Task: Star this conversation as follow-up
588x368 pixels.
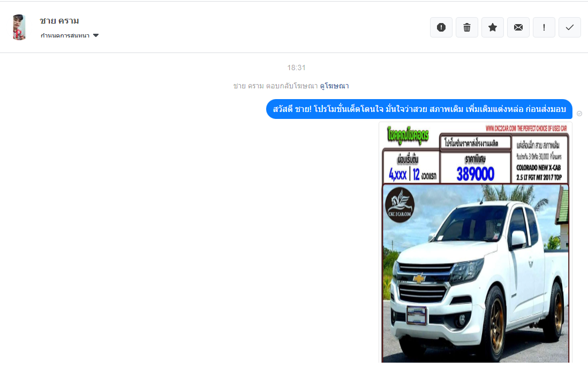Action: [493, 27]
